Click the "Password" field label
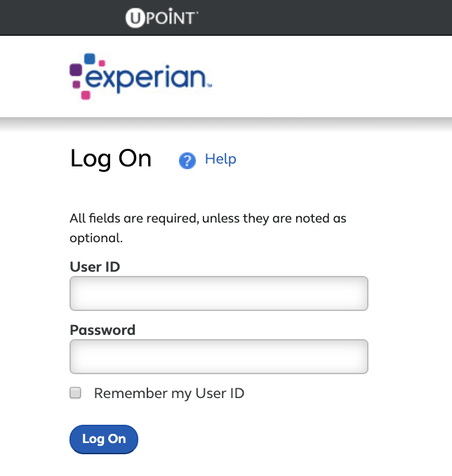This screenshot has height=476, width=452. (102, 330)
